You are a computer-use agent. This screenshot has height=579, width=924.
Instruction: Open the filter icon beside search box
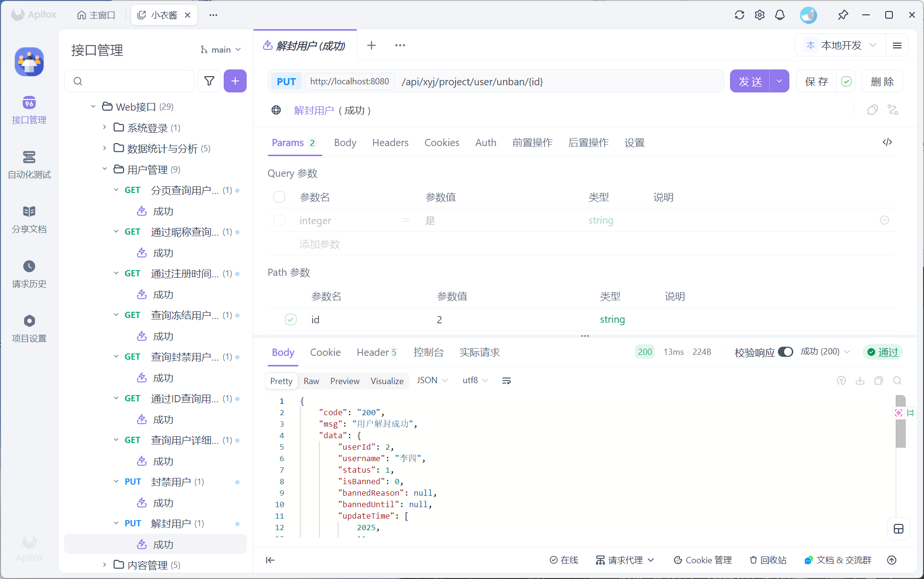click(x=209, y=81)
